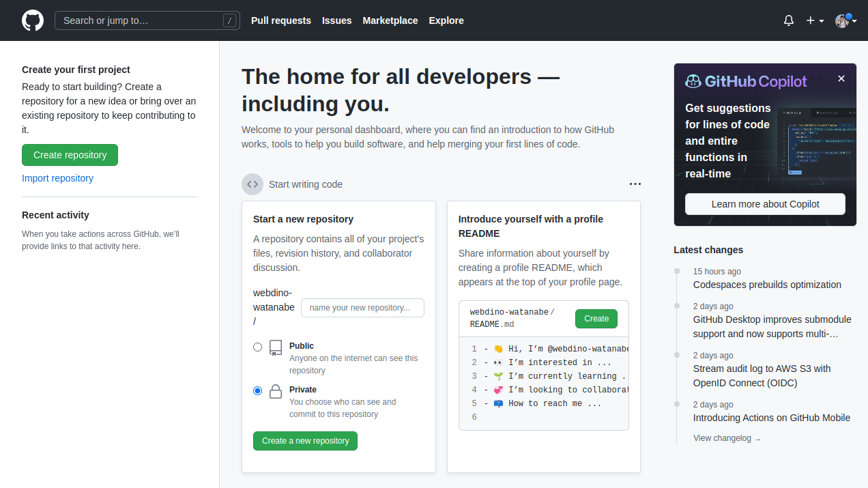Open the Issues page

tap(337, 20)
